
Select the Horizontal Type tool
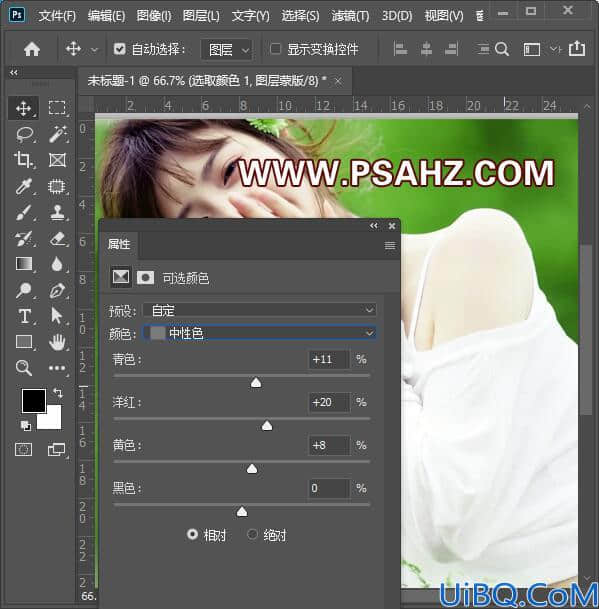click(x=24, y=316)
